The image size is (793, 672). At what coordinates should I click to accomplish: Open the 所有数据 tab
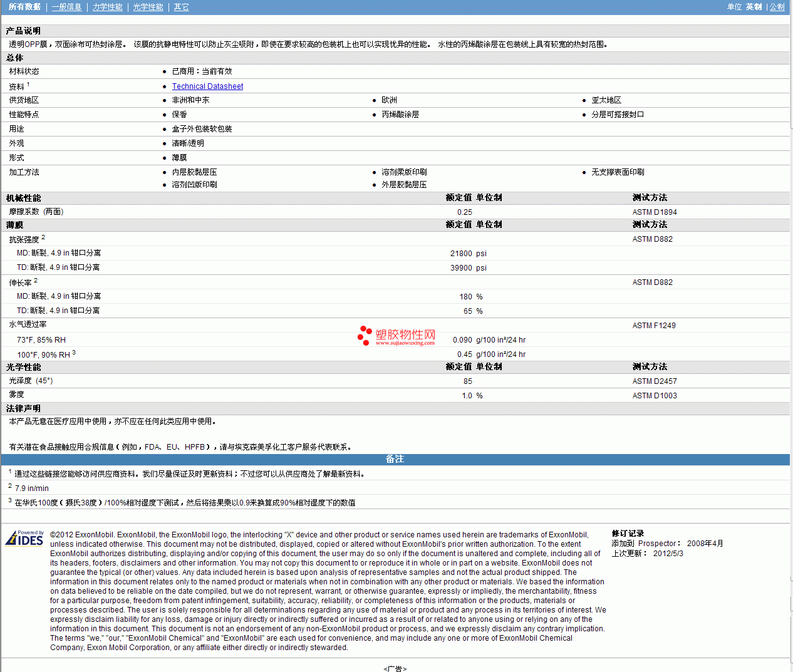24,7
